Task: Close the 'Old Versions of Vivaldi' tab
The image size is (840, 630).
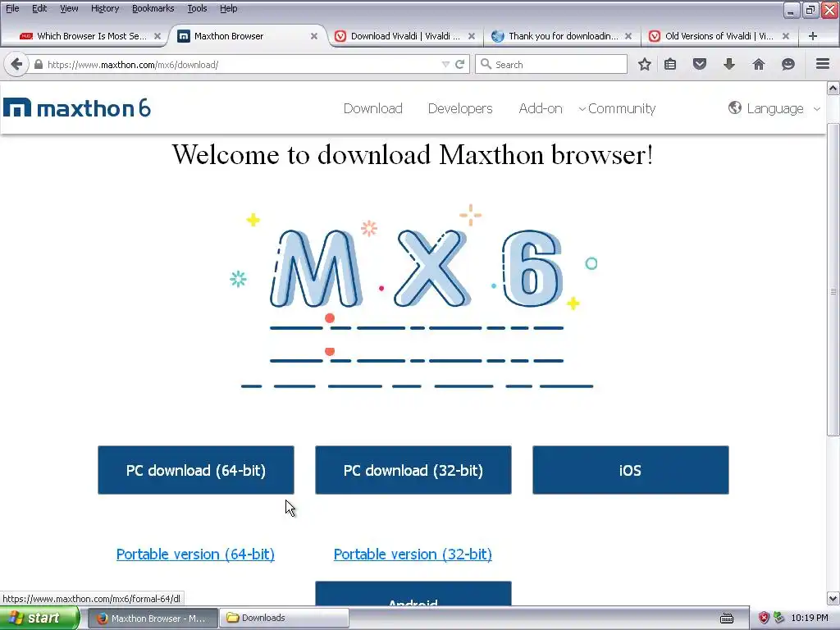Action: click(x=785, y=36)
